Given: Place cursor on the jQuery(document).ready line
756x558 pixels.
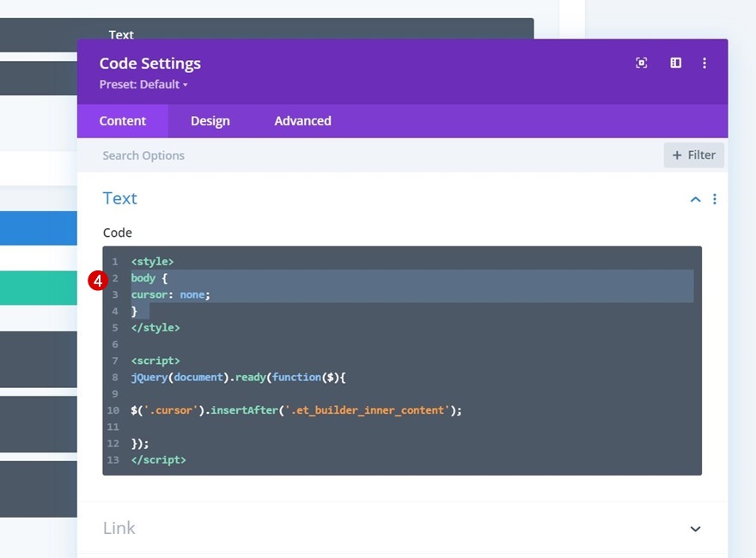Looking at the screenshot, I should pos(238,377).
